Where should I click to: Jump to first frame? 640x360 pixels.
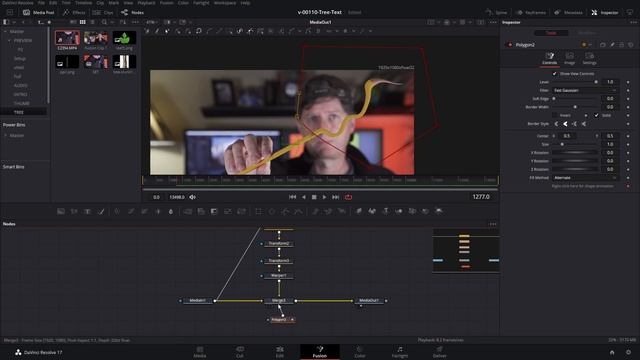(293, 197)
